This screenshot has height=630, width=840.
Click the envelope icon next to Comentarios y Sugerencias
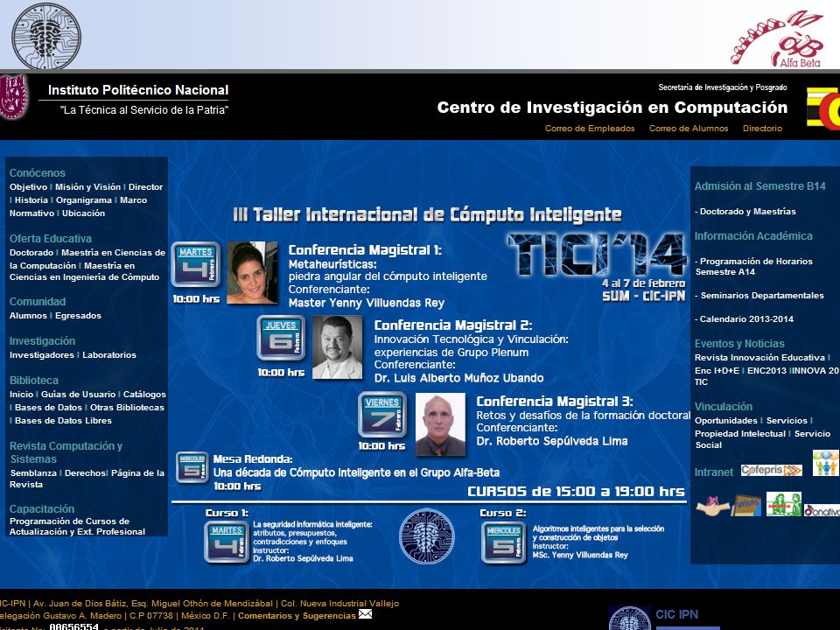[366, 614]
